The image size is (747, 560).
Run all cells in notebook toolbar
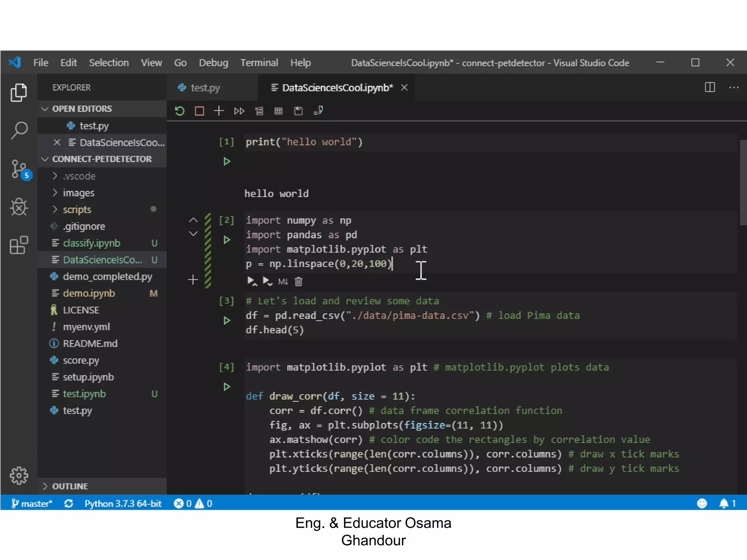point(239,111)
